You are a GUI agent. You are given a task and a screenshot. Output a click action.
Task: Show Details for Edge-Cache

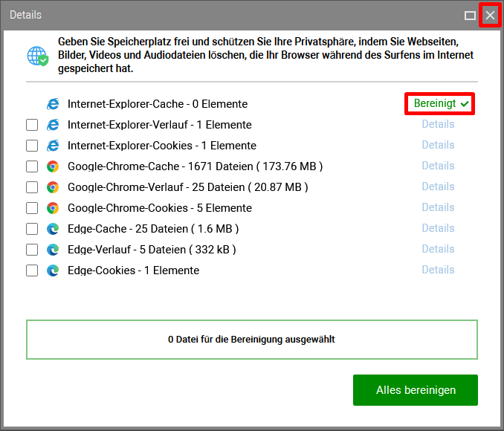[x=438, y=228]
